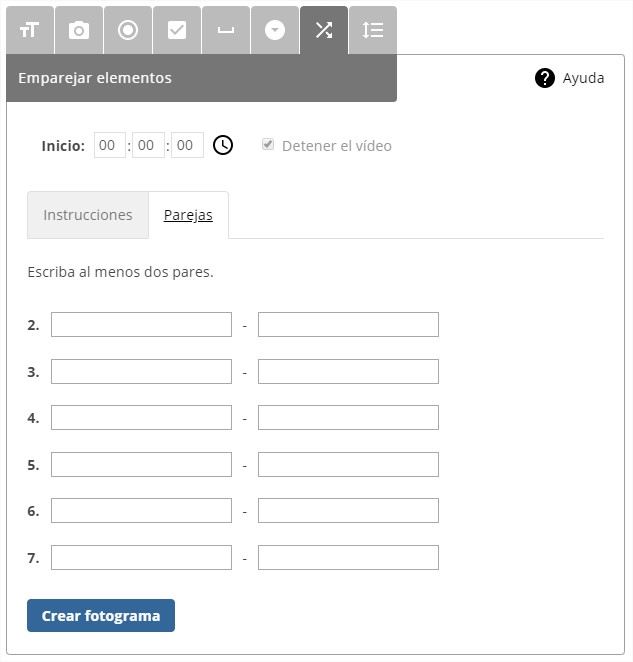The height and width of the screenshot is (662, 633).
Task: Select the dropdown question type icon
Action: pos(274,30)
